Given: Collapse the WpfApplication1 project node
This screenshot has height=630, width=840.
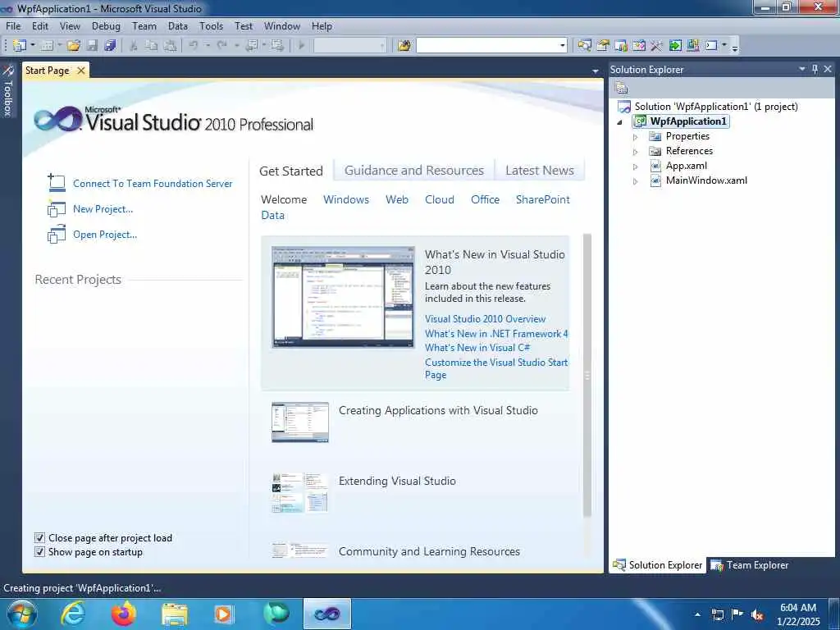Looking at the screenshot, I should click(620, 122).
